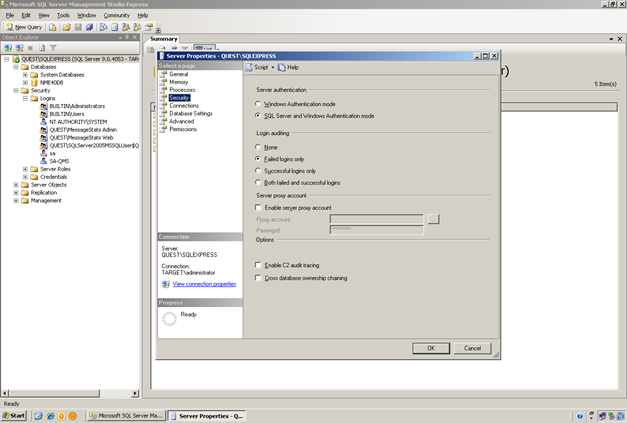Open the Object Explorer window position dropdown
Viewport: 627px width, 423px height.
(x=120, y=38)
